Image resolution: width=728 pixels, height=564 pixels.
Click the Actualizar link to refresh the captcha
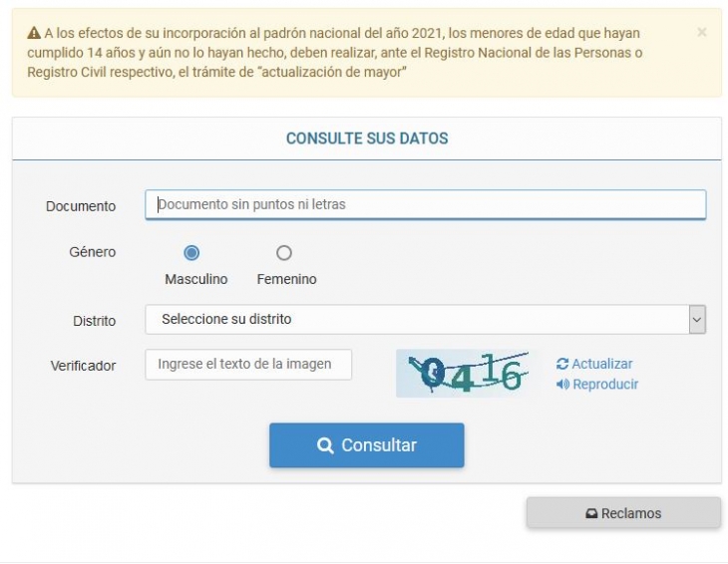tap(601, 365)
